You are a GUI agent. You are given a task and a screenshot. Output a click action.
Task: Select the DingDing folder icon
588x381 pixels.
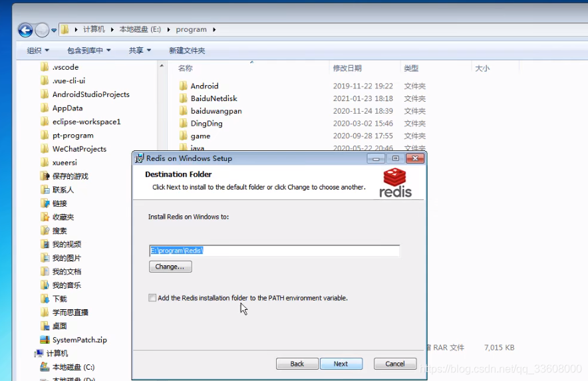coord(184,124)
